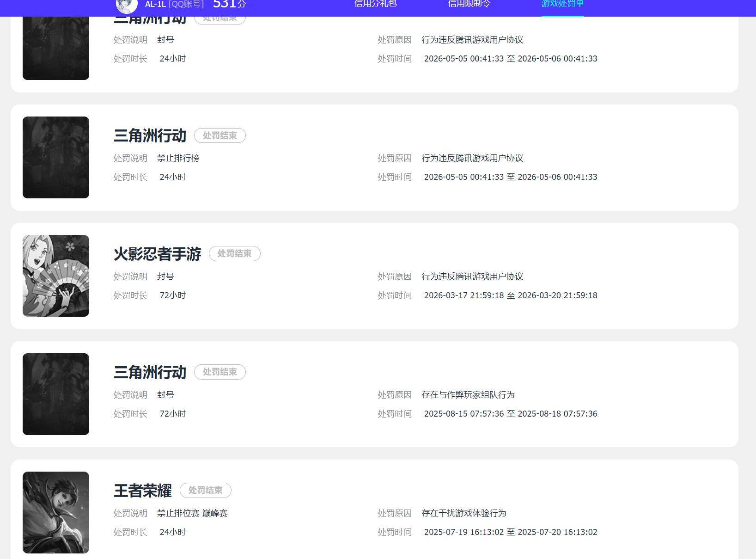Image resolution: width=756 pixels, height=559 pixels.
Task: Click 2026-05-05 time range in 禁止排行榜 card
Action: [x=511, y=177]
